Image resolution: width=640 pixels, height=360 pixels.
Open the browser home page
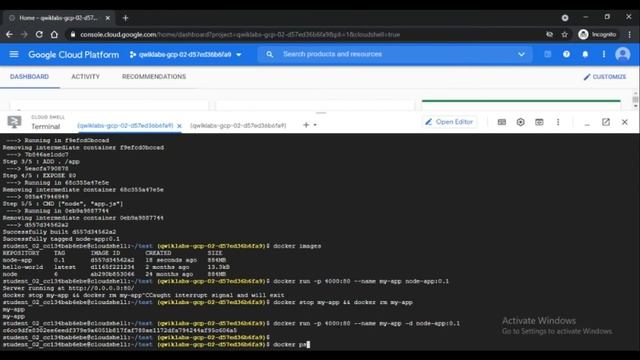[x=54, y=35]
